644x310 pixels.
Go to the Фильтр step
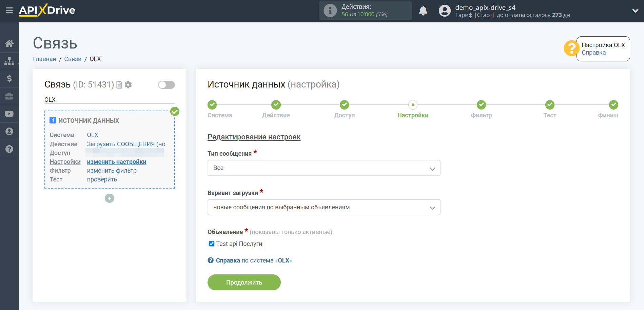point(481,105)
